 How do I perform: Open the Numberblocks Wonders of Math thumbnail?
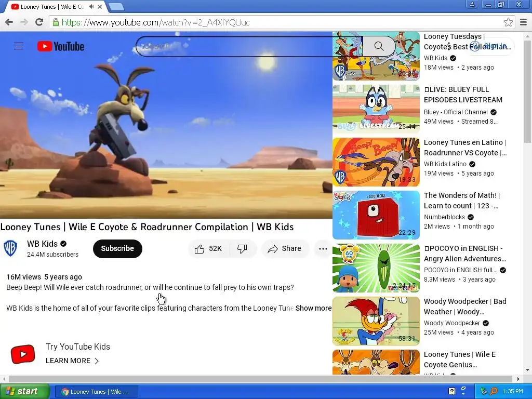[x=376, y=215]
